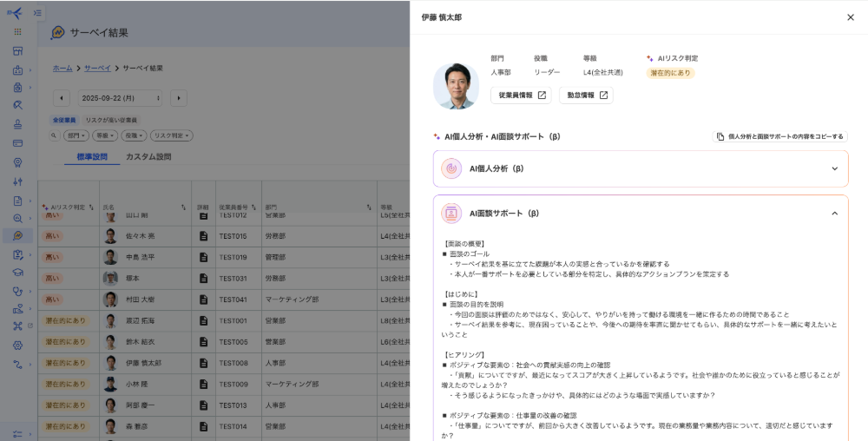Click the 塚本 employee avatar

click(111, 279)
